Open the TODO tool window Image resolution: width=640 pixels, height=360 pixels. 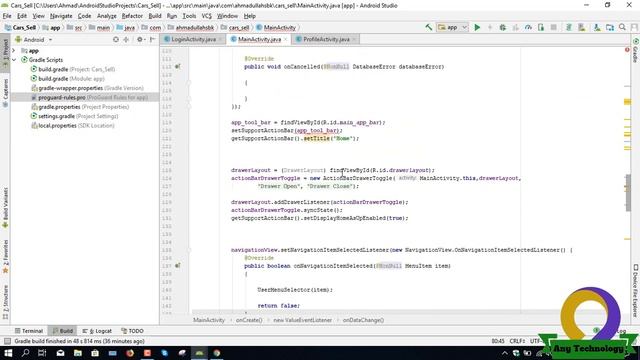[133, 331]
